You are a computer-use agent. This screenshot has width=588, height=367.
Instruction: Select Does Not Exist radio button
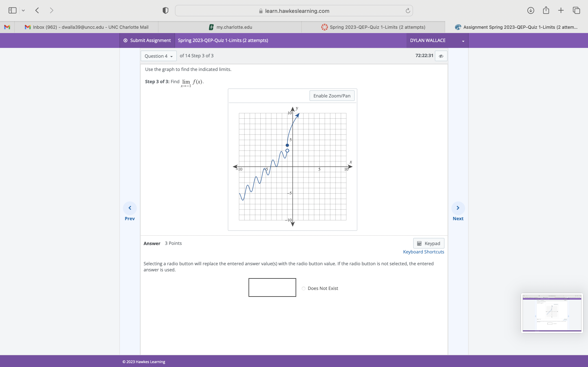[x=303, y=288]
